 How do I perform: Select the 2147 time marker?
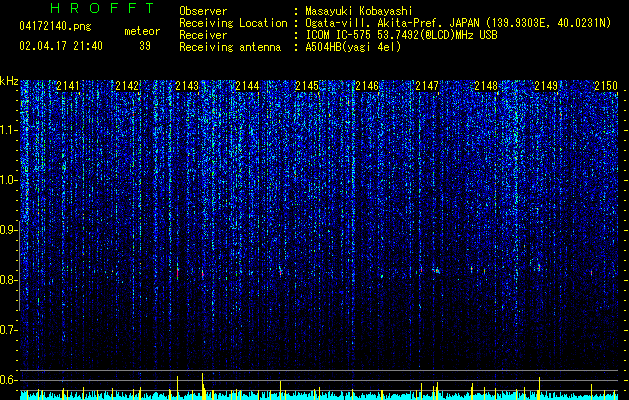(x=427, y=86)
